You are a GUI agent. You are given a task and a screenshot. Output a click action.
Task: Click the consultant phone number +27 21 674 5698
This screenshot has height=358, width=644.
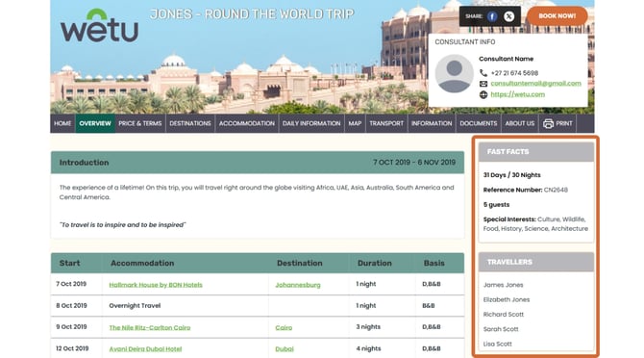[514, 73]
